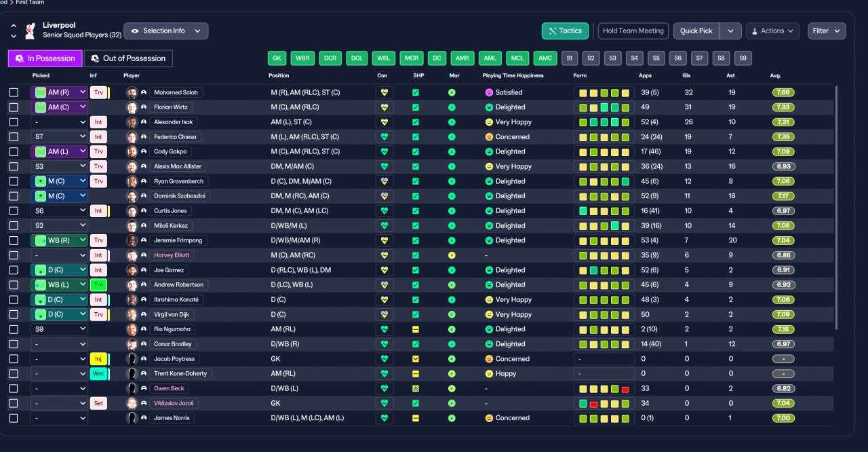Click Harvey Elliott's yellow morale icon
868x452 pixels.
pos(452,255)
